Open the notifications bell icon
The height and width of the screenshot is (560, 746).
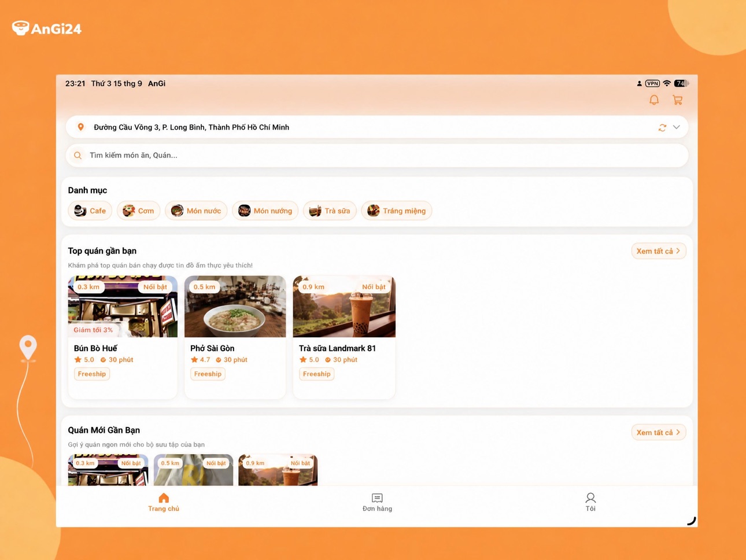[x=654, y=100]
